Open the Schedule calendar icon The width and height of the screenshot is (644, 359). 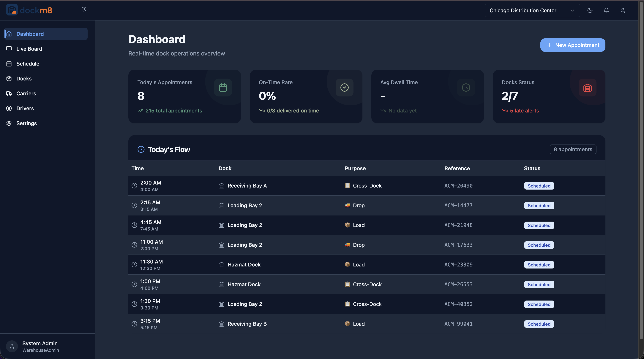tap(9, 64)
